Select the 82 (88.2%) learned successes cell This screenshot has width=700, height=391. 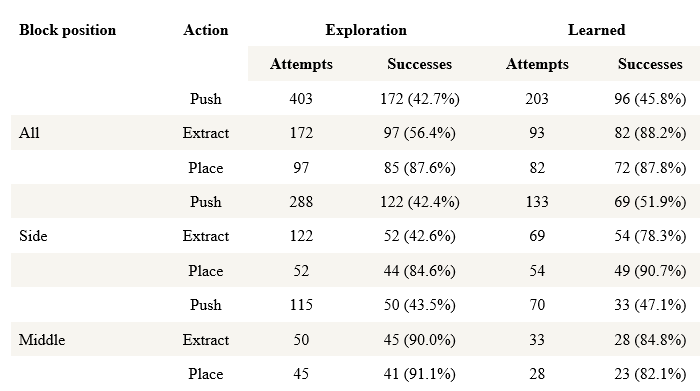point(650,133)
